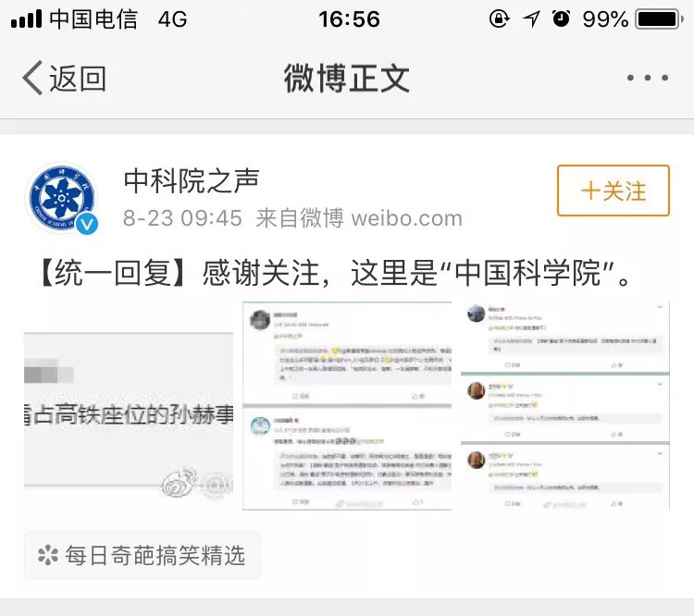Tap the back chevron arrow icon
694x616 pixels.
click(x=32, y=78)
